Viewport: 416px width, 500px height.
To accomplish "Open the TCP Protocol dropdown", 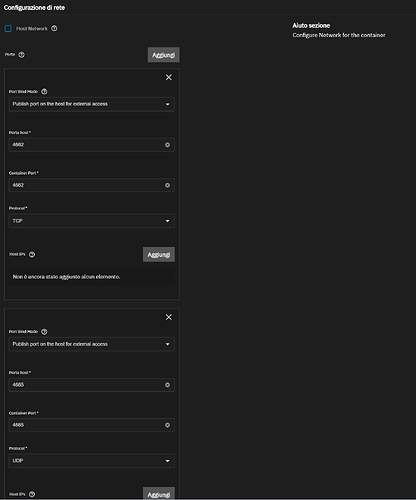I will tap(92, 221).
